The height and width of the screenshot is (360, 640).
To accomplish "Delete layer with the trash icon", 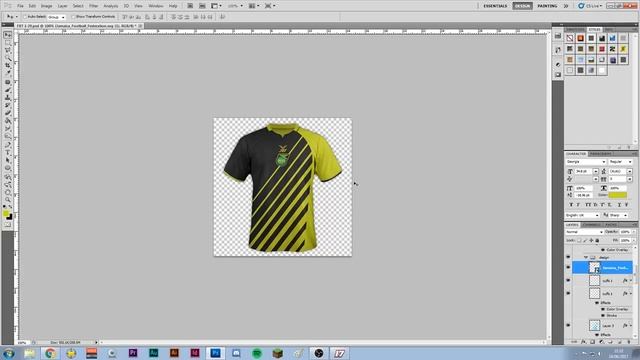I will [x=629, y=342].
